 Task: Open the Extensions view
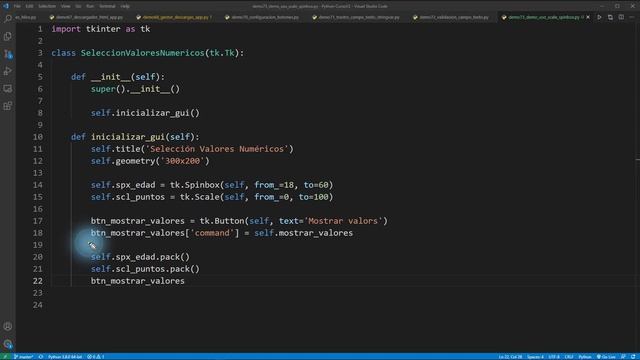click(x=8, y=106)
